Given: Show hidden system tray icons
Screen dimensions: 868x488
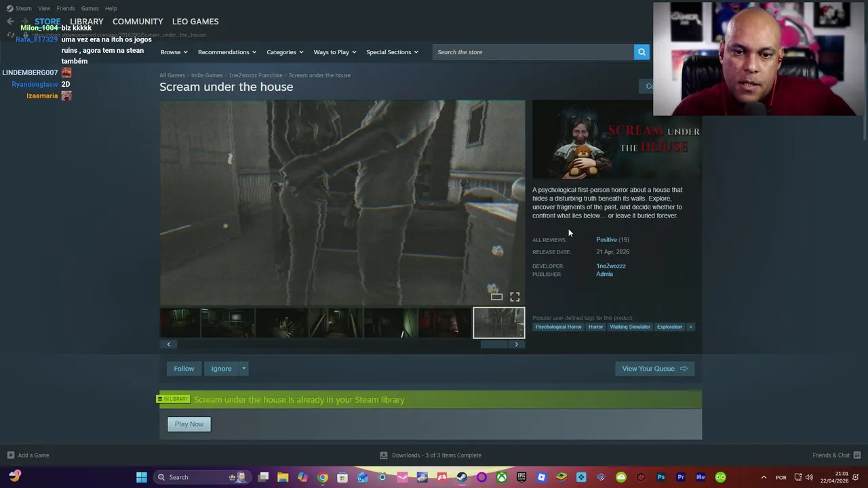Looking at the screenshot, I should click(764, 477).
